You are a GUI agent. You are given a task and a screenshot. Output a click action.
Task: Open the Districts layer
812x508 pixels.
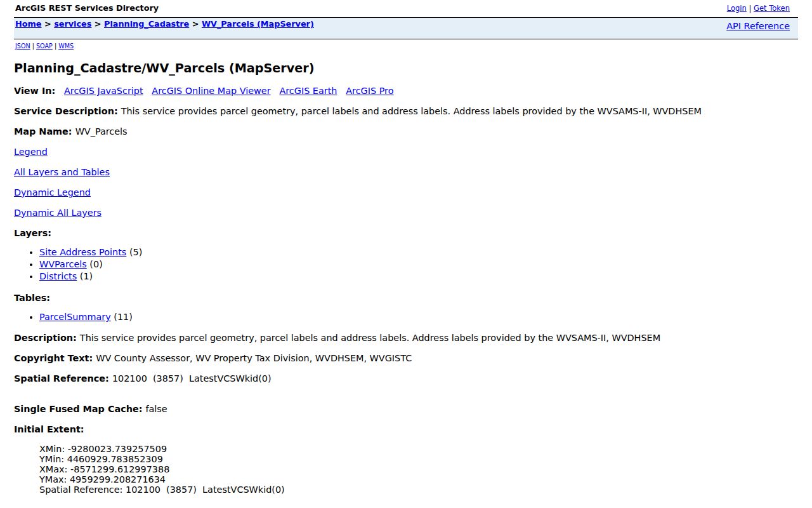pos(58,276)
